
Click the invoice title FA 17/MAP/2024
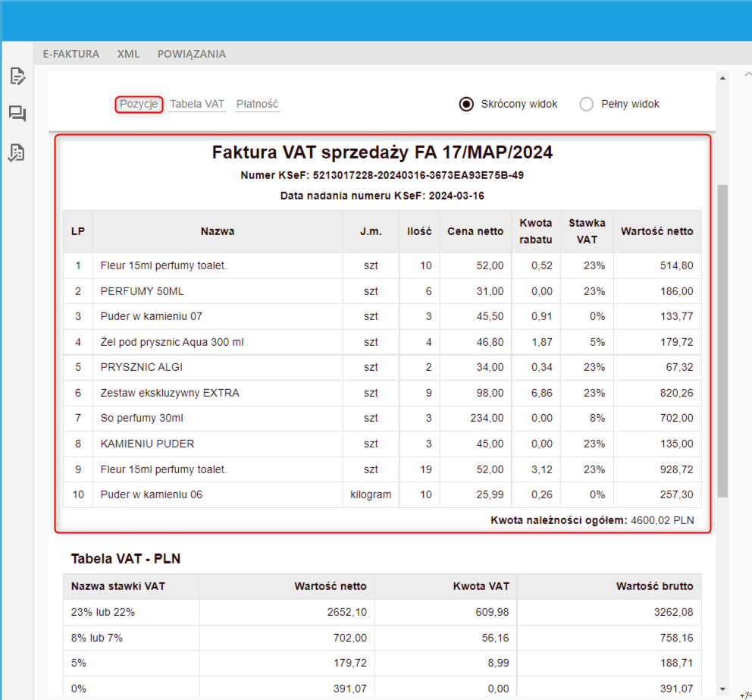(382, 152)
